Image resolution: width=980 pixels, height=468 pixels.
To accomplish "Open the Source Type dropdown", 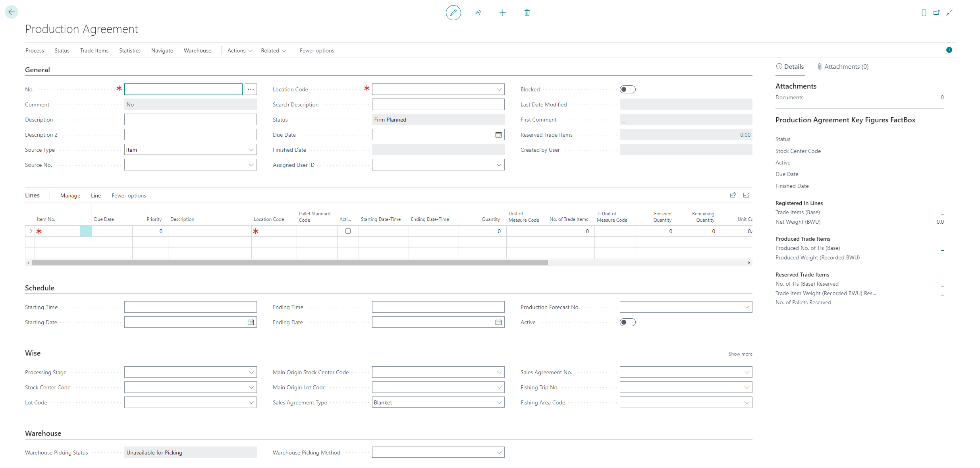I will pyautogui.click(x=251, y=150).
